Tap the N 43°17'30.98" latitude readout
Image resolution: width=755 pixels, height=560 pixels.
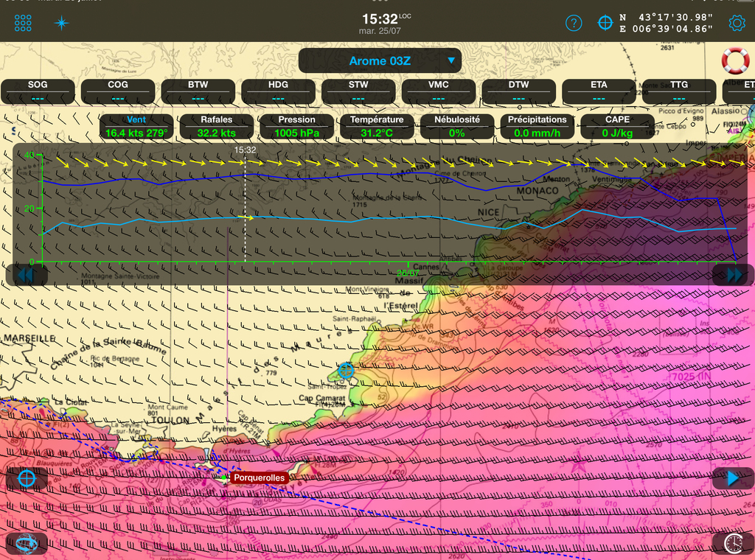666,18
